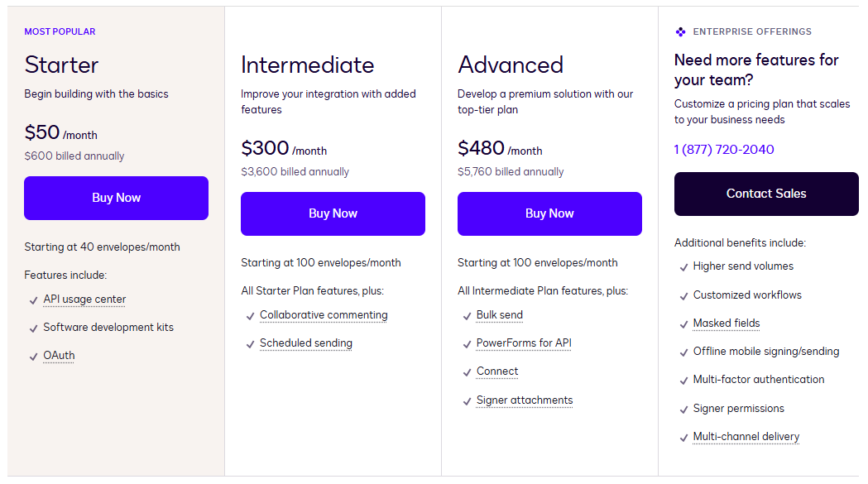Click Buy Now on the Advanced plan
868x484 pixels.
point(549,213)
